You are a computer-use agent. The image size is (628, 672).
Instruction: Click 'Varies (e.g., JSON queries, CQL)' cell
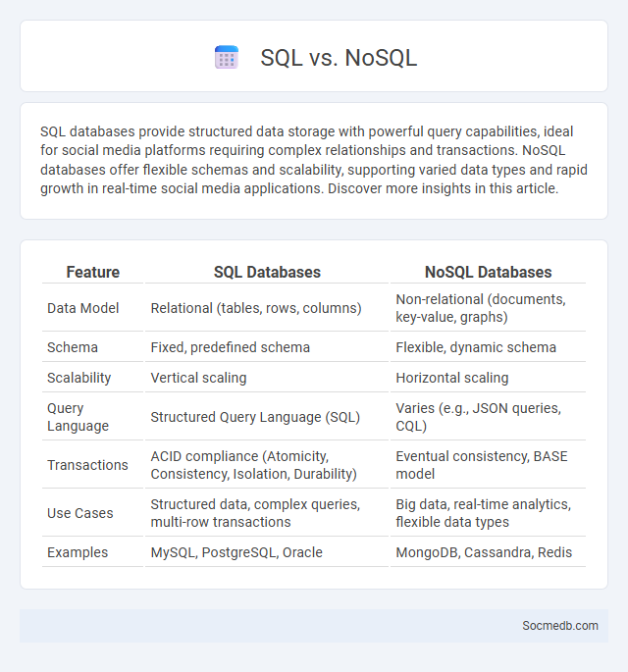489,417
